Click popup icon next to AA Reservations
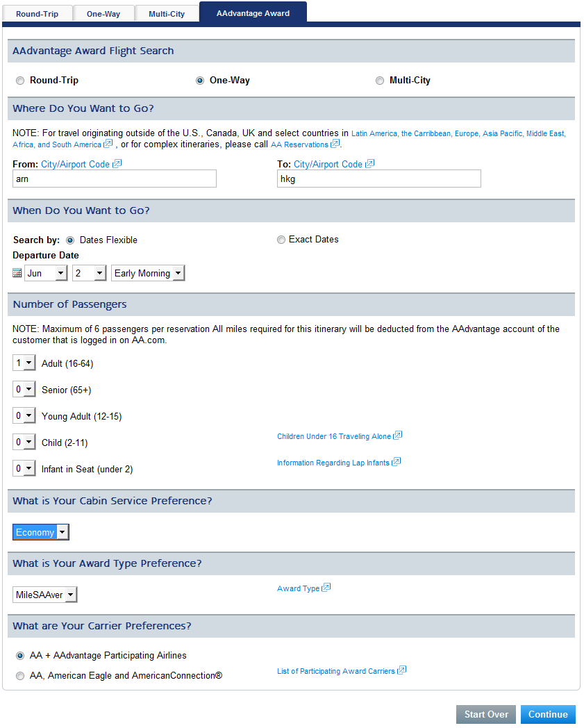This screenshot has width=584, height=728. click(335, 144)
